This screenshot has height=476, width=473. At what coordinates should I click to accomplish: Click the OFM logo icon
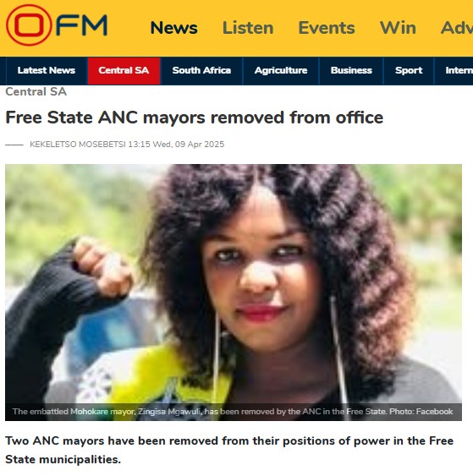57,25
